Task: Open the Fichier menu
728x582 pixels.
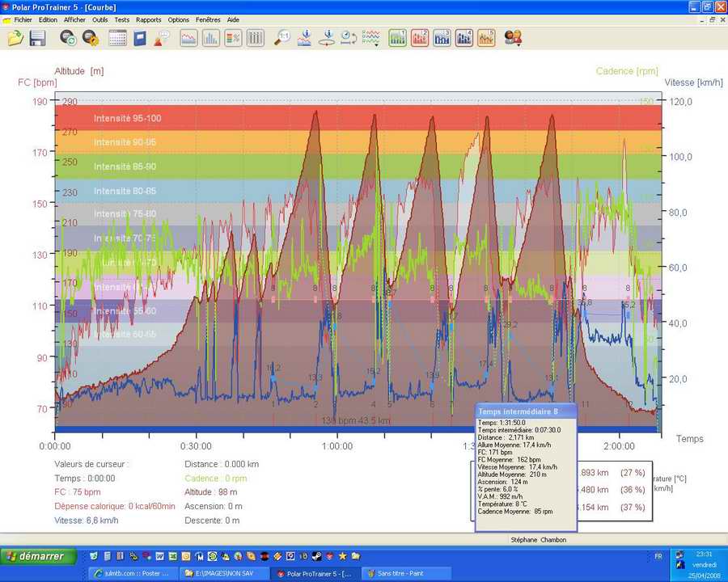Action: (23, 19)
